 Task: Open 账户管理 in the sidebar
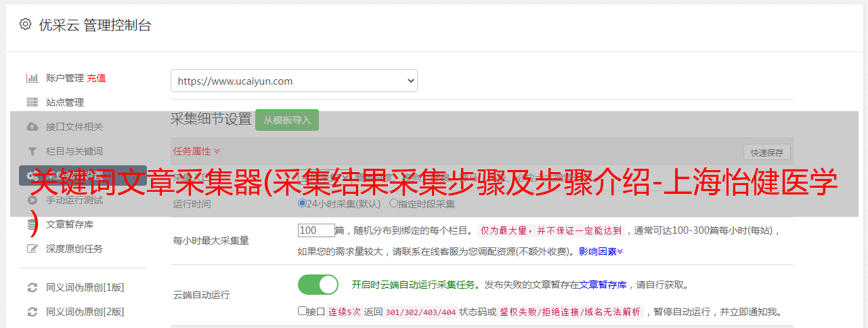[x=65, y=78]
